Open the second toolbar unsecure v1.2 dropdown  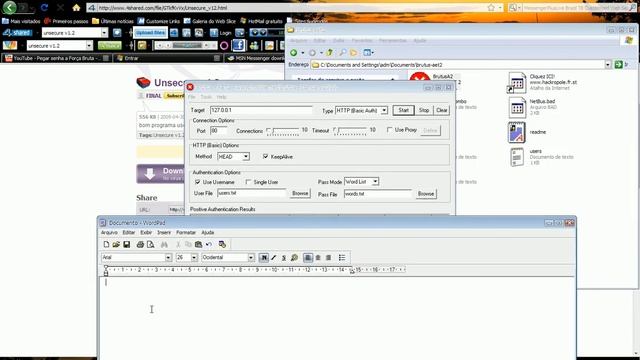[89, 46]
